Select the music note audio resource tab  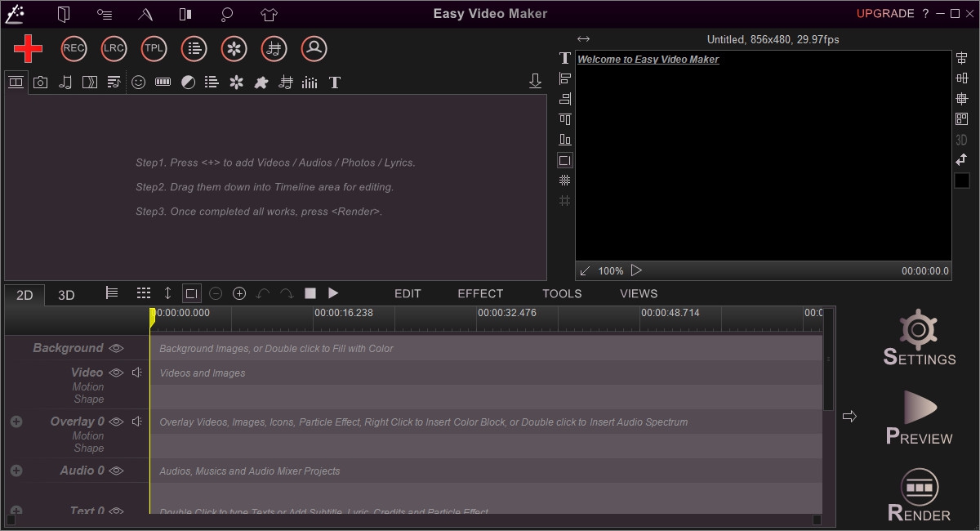[x=65, y=82]
